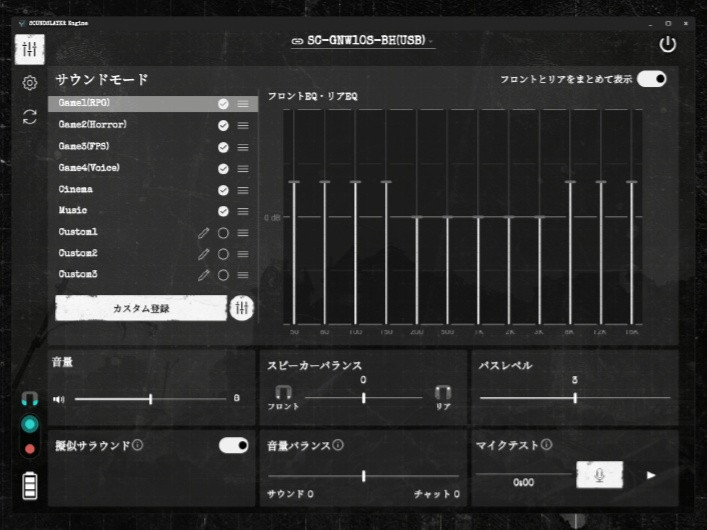Click reorder handle for Cinema
This screenshot has width=707, height=530.
(x=243, y=190)
